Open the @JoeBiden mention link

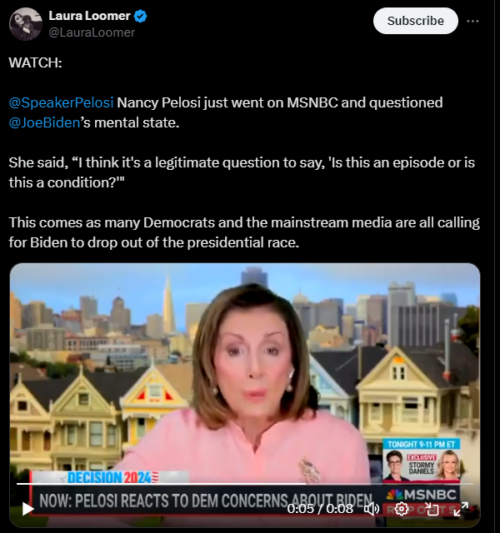(x=45, y=122)
